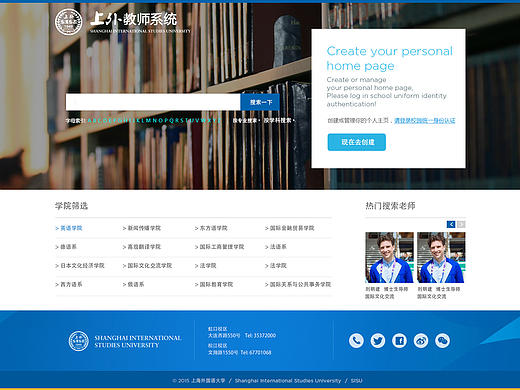520x390 pixels.
Task: Select the 德语系 department filter
Action: click(x=66, y=247)
